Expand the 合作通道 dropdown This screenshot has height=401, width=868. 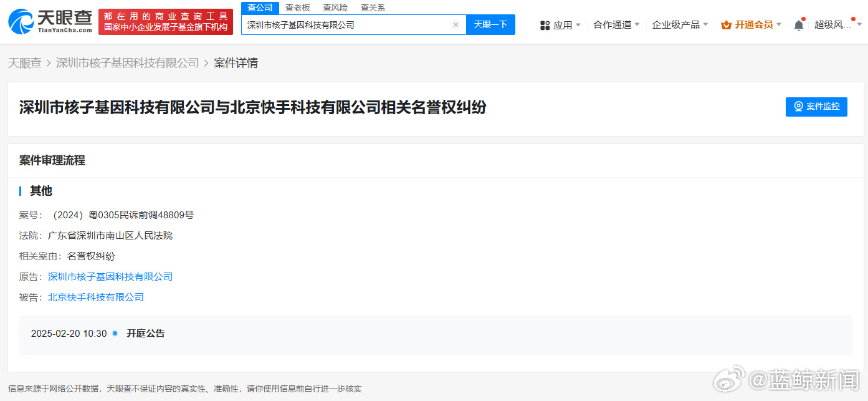[x=616, y=25]
